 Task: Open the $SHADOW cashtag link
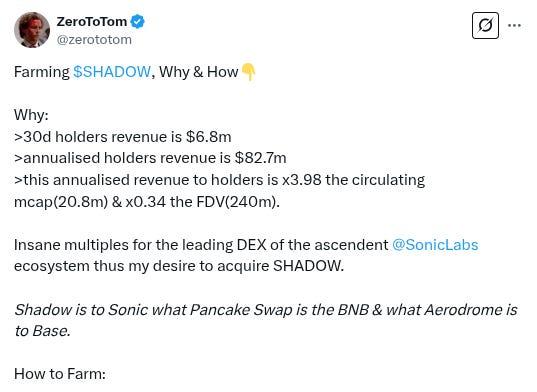112,72
